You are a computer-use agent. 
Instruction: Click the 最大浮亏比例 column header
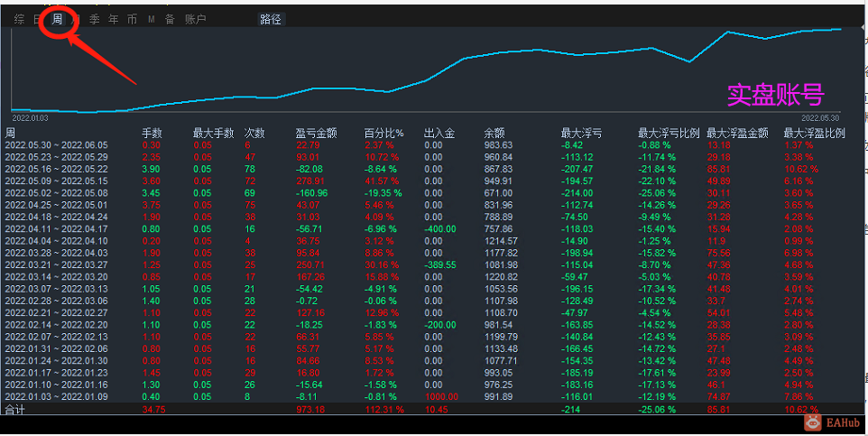(669, 133)
